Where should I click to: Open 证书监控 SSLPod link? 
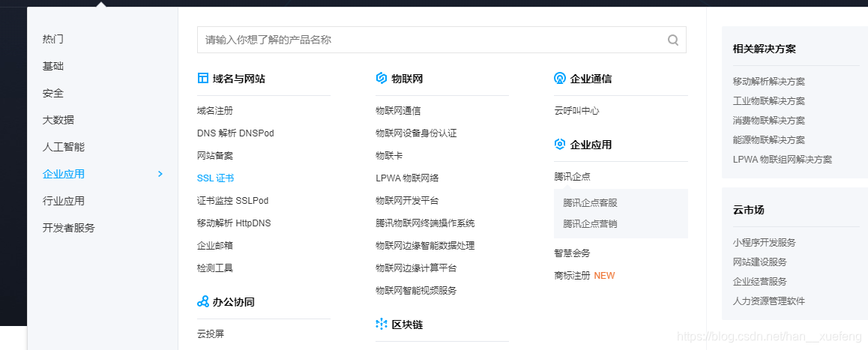[232, 200]
